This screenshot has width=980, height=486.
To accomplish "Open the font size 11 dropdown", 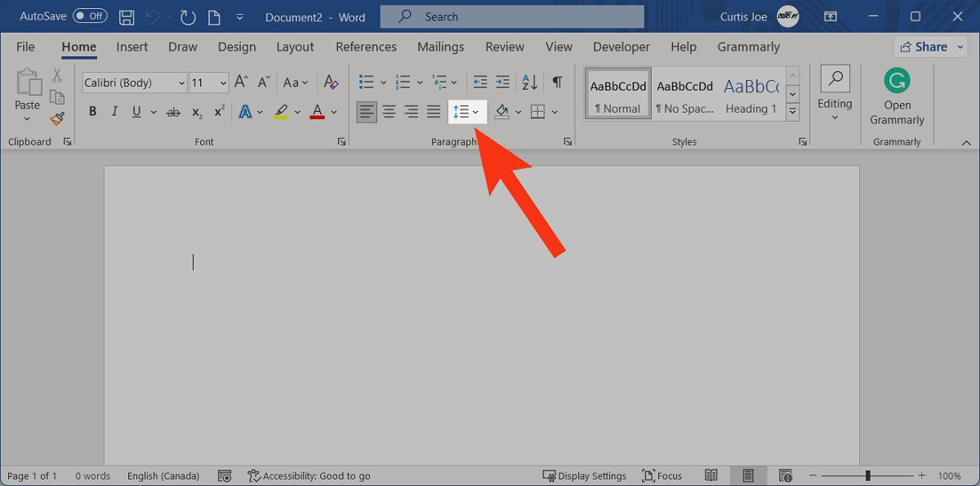I will tap(222, 82).
